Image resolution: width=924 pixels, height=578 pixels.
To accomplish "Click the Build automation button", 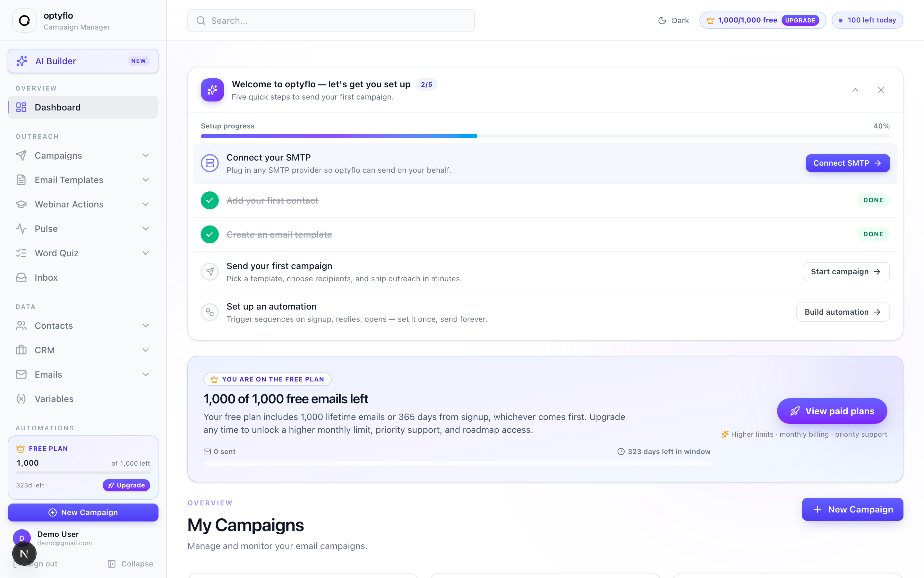I will pyautogui.click(x=843, y=312).
